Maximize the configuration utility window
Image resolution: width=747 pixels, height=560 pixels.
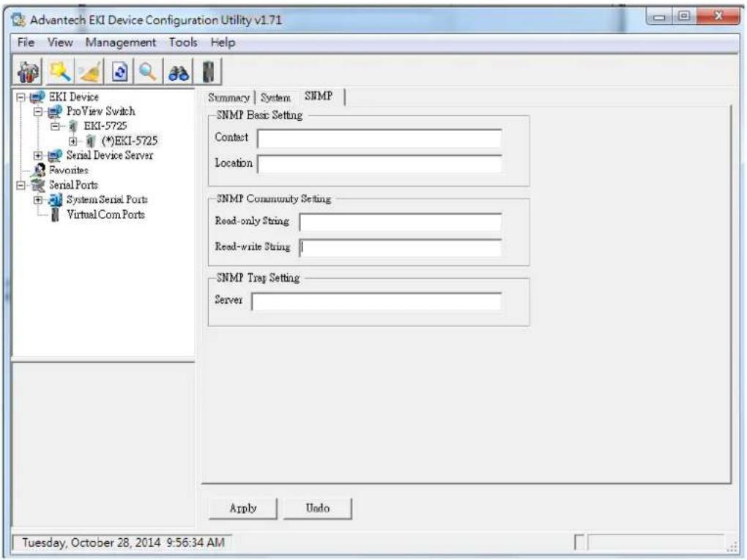click(683, 17)
